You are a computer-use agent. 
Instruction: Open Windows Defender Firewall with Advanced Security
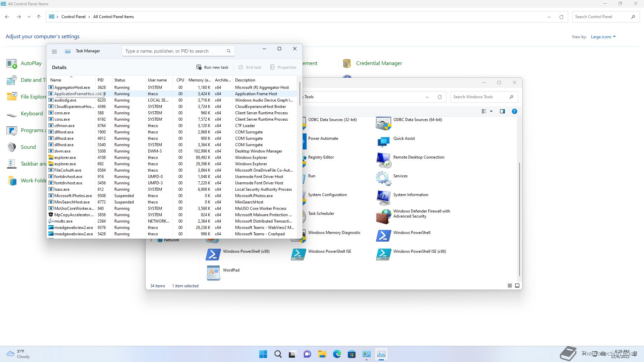pos(413,216)
